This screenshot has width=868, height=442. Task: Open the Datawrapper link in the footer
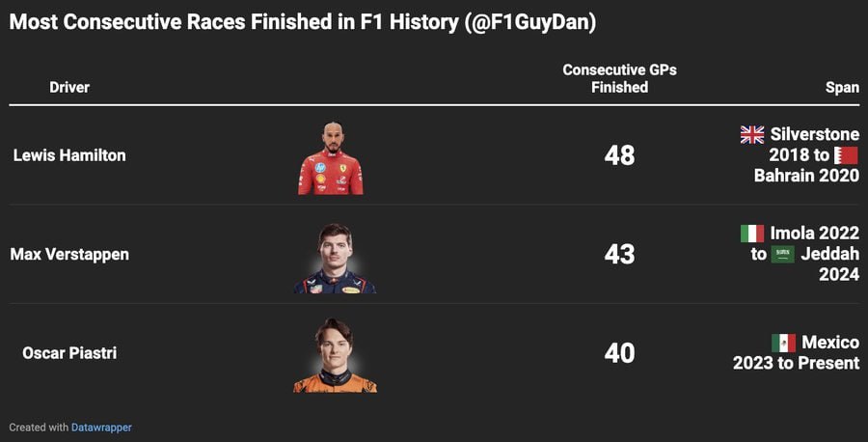pos(101,428)
